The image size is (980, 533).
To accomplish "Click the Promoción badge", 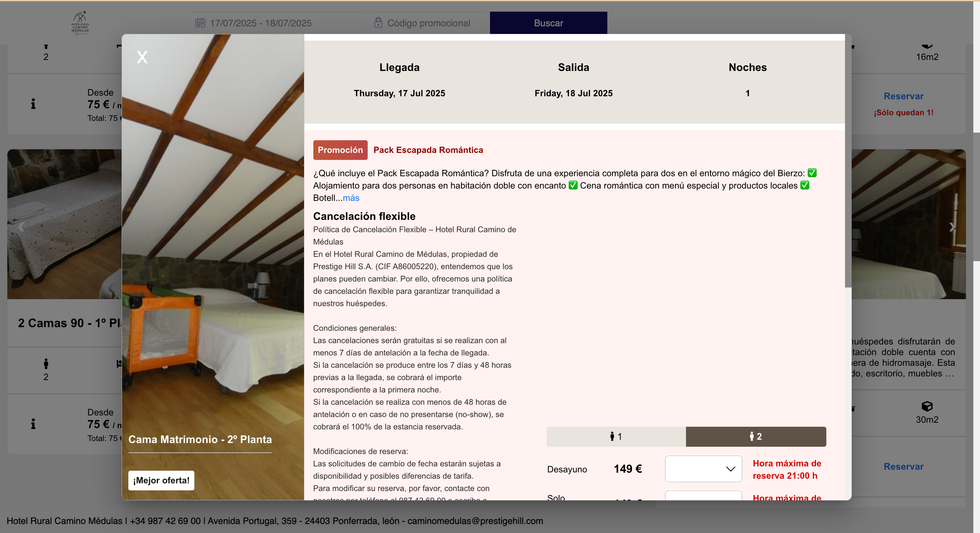I will coord(340,150).
